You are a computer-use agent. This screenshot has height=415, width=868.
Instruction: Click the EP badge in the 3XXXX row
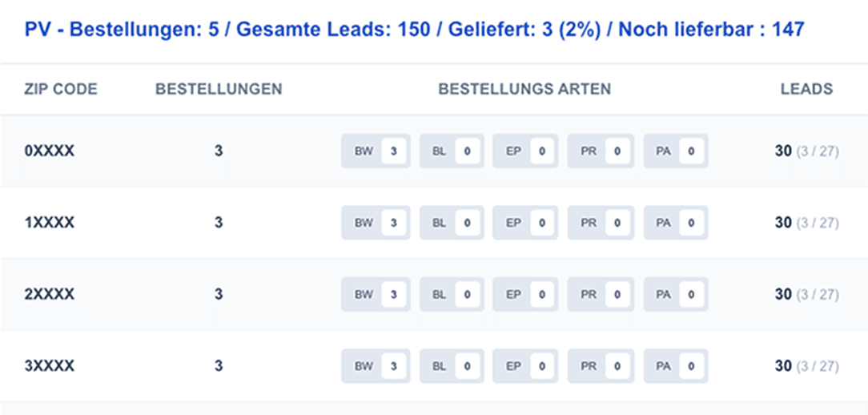(525, 366)
